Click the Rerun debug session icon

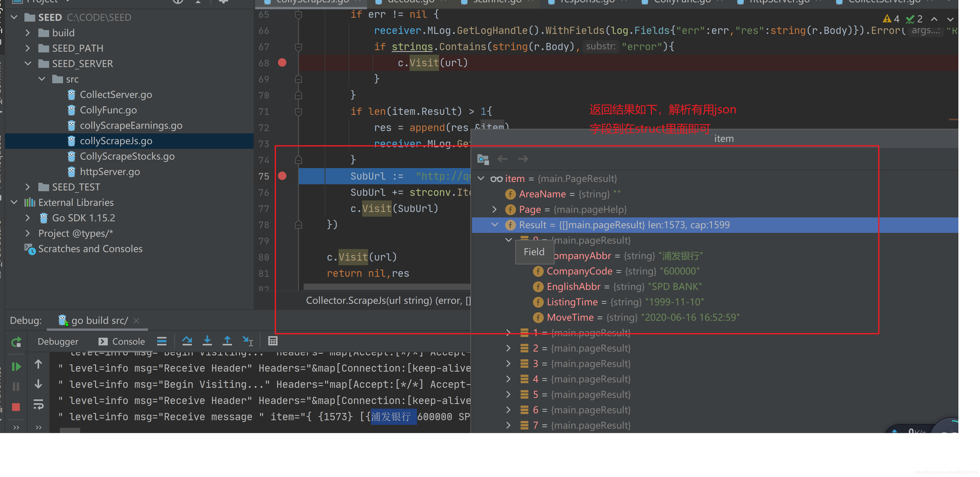16,342
